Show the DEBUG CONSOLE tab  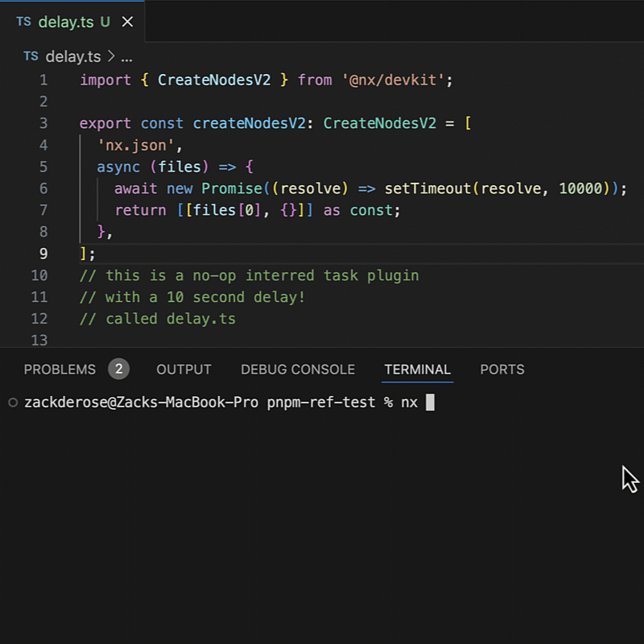pos(298,369)
